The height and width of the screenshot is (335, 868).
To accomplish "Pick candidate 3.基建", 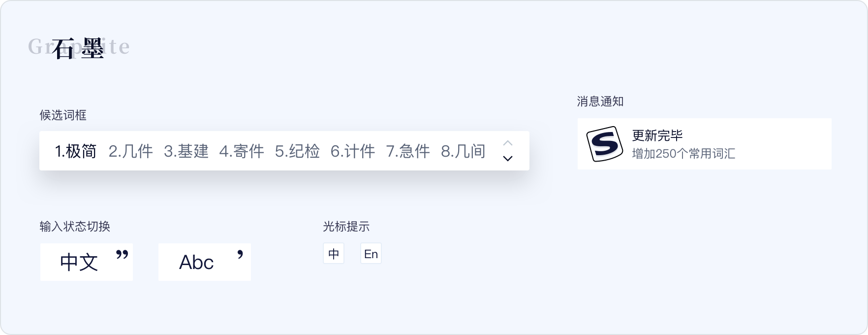I will 186,151.
